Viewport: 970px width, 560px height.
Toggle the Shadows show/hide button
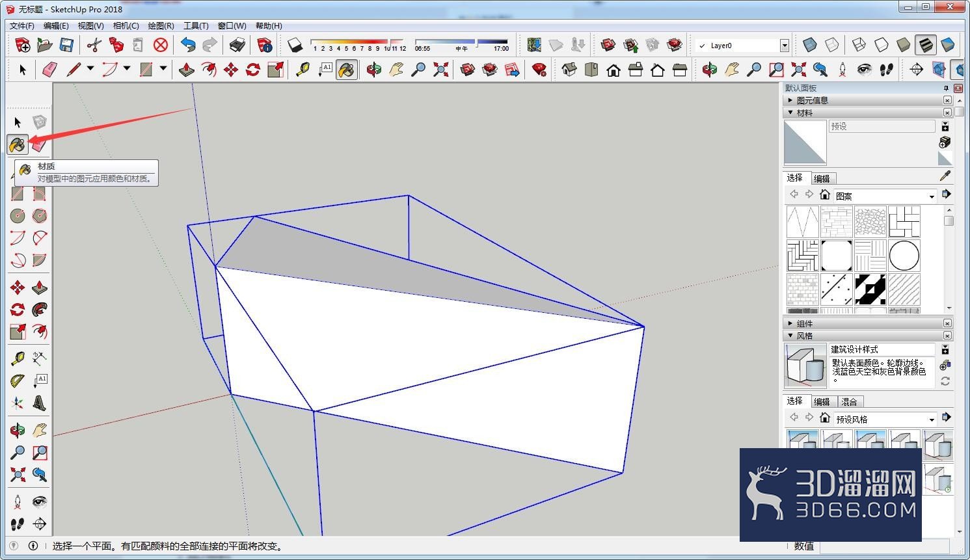tap(295, 45)
